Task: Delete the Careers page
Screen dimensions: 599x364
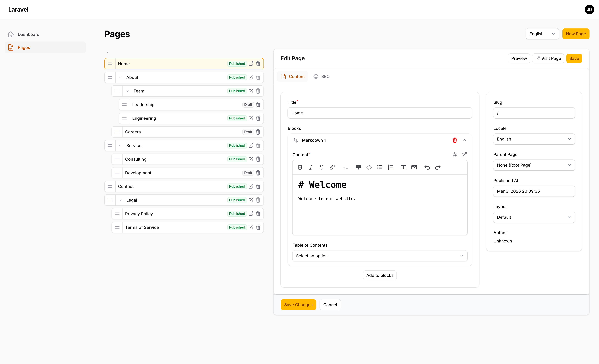Action: [258, 132]
